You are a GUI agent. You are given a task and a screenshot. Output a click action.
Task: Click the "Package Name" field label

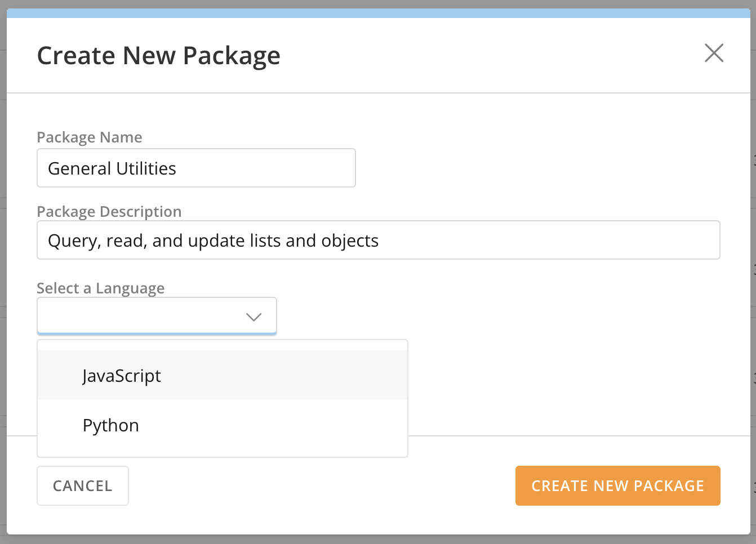90,137
